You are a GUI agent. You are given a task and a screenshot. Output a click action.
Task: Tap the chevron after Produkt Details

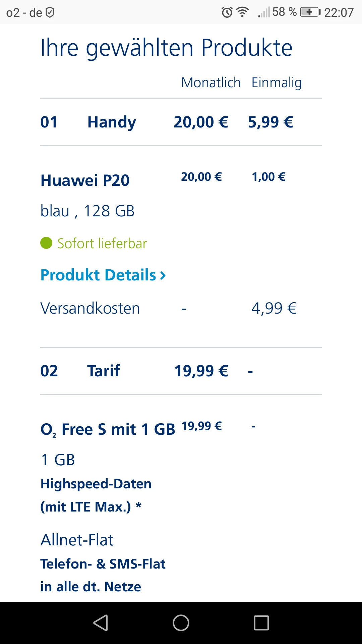point(163,275)
